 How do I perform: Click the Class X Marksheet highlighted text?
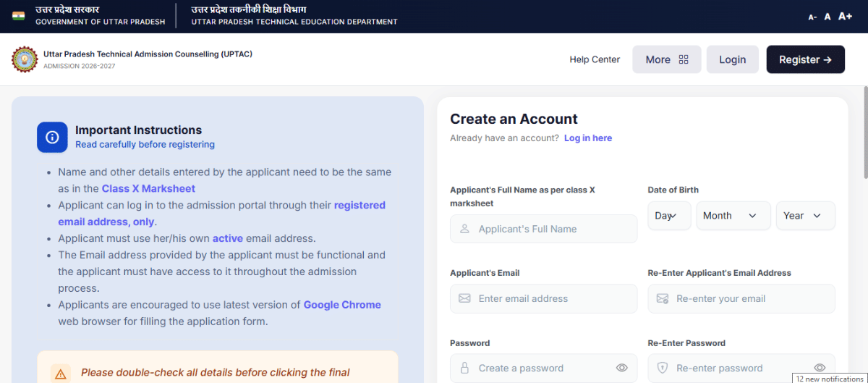coord(148,188)
